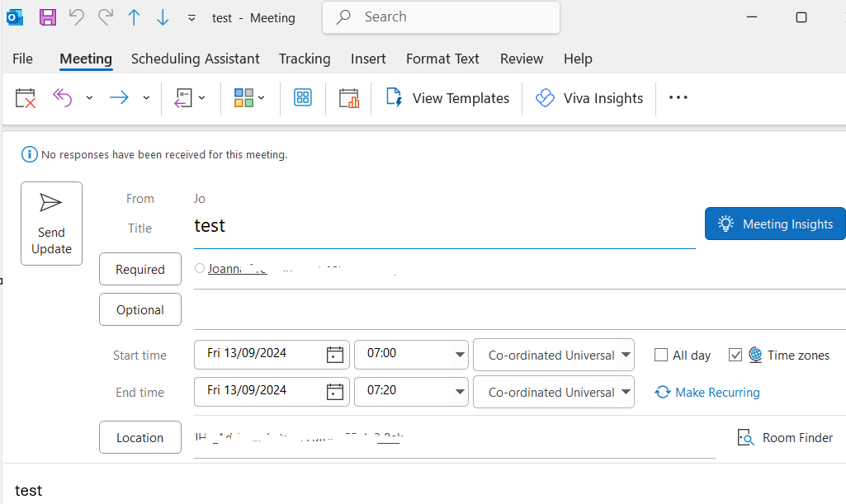Select the Meeting ribbon tab
Image resolution: width=846 pixels, height=504 pixels.
(86, 59)
